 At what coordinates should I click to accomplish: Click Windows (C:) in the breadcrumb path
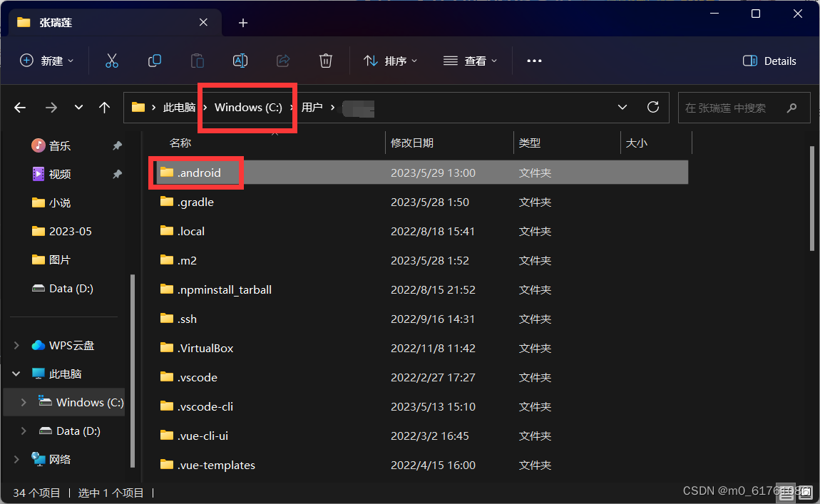[x=247, y=107]
